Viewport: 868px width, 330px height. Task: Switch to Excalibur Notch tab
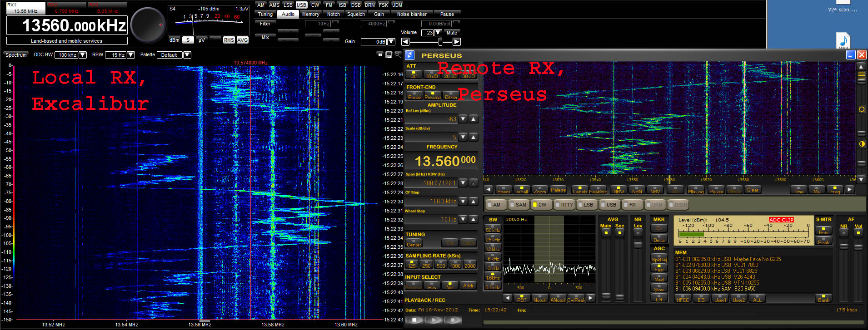coord(334,14)
